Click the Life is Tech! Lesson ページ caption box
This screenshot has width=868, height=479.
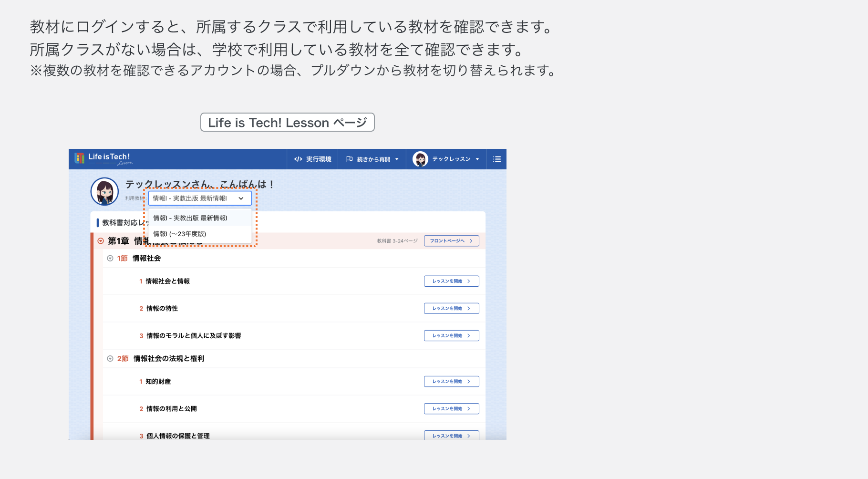pyautogui.click(x=288, y=122)
